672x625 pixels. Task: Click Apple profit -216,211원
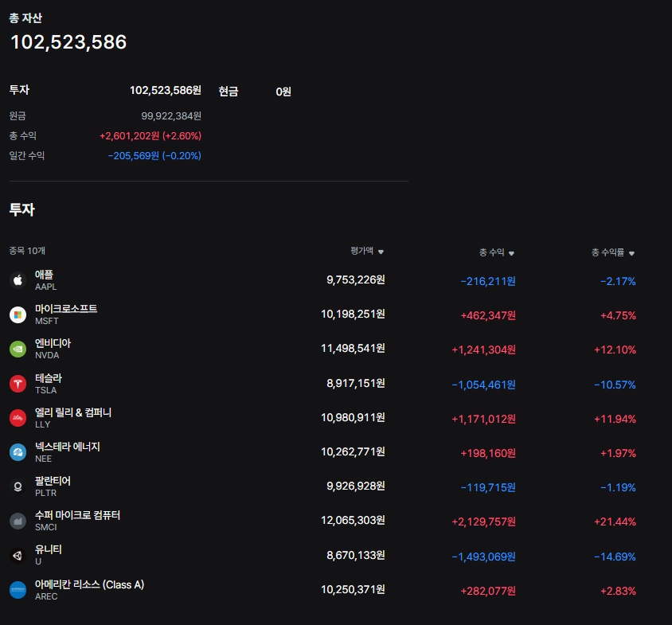click(488, 282)
